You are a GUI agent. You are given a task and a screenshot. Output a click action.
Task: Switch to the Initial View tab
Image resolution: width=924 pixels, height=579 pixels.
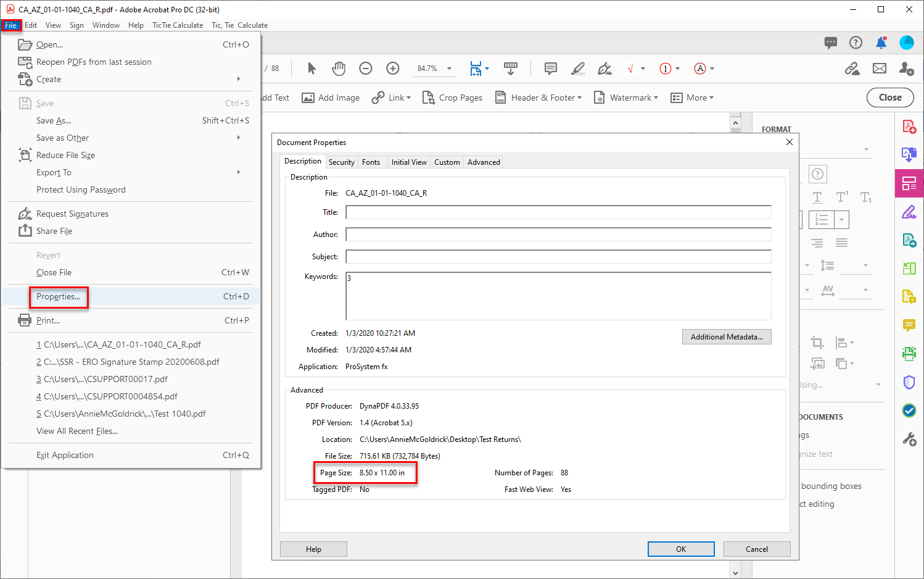point(409,162)
